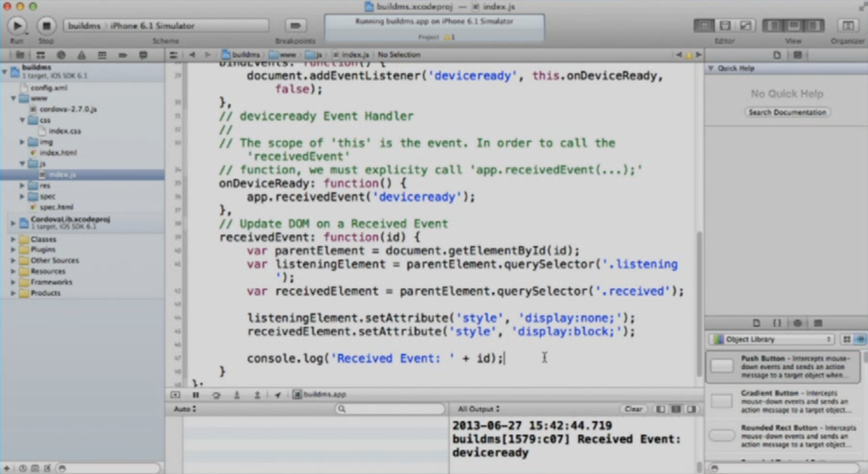868x474 pixels.
Task: Click www folder in the jump bar
Action: click(x=283, y=55)
